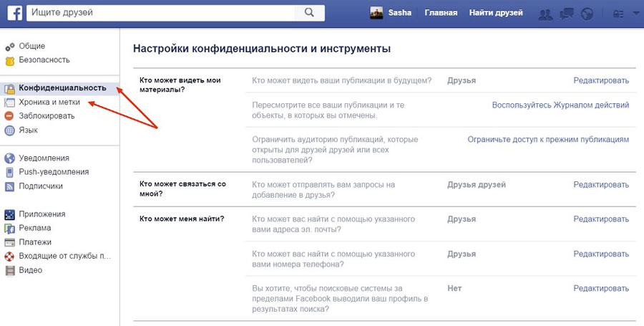
Task: Go to Главная in top bar
Action: 440,13
